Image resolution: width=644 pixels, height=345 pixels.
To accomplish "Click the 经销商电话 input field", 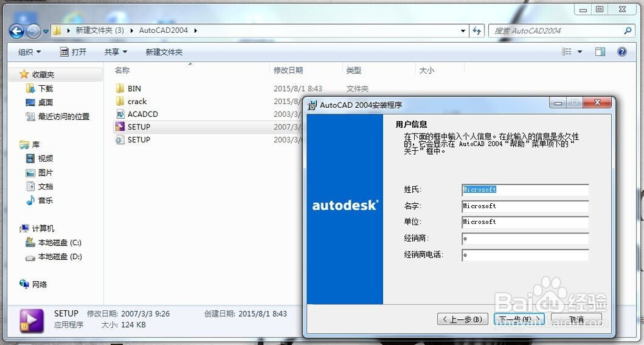I will tap(526, 255).
